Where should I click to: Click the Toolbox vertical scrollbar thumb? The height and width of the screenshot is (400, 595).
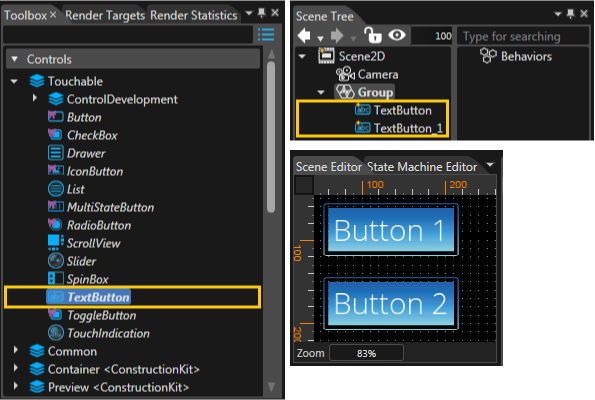pos(271,137)
